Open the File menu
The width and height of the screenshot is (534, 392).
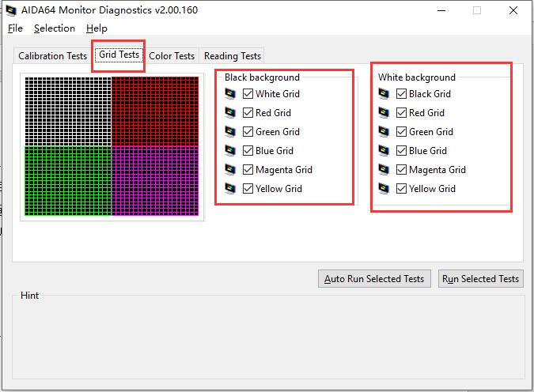[16, 28]
